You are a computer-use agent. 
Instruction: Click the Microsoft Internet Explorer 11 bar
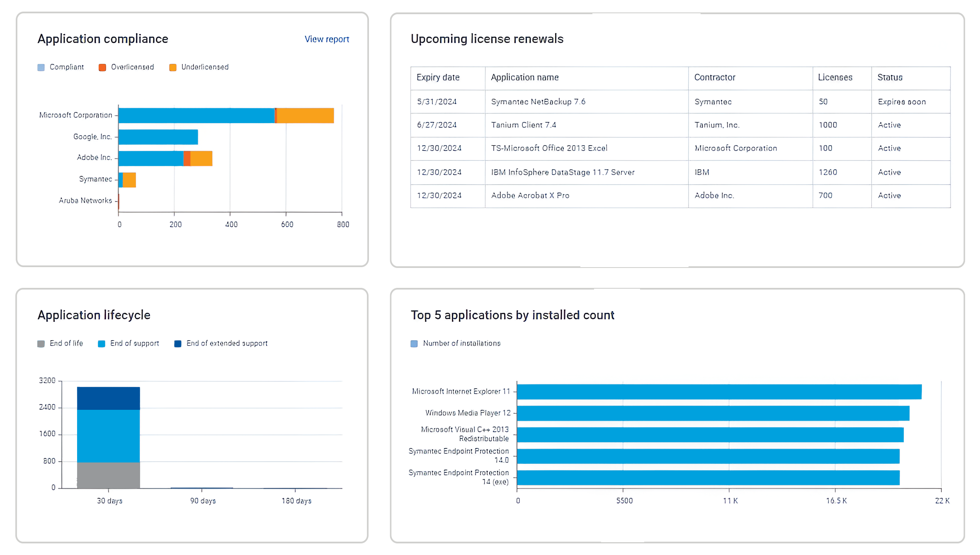719,392
